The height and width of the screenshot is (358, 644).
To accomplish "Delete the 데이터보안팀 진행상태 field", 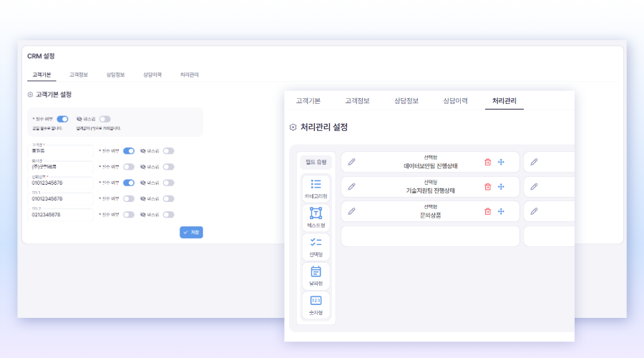I will point(488,162).
